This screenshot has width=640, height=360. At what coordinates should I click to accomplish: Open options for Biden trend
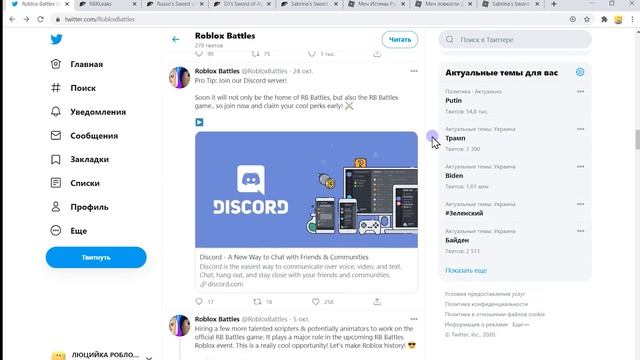coord(580,167)
